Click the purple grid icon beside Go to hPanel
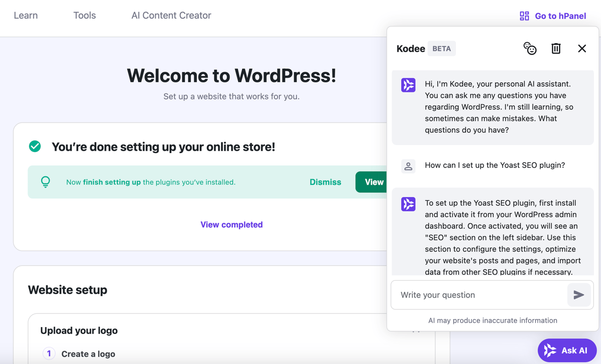 click(x=524, y=16)
